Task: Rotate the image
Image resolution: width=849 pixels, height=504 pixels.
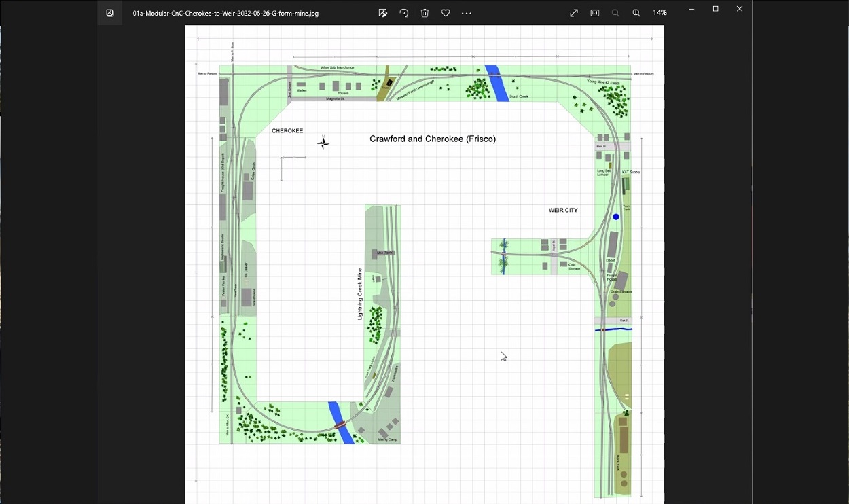Action: 404,13
